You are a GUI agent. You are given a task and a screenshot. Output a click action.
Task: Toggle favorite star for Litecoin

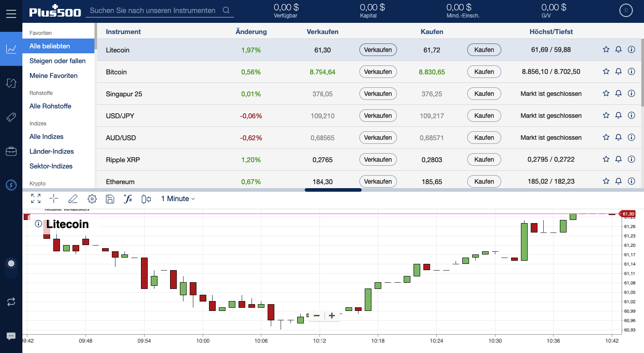coord(606,50)
